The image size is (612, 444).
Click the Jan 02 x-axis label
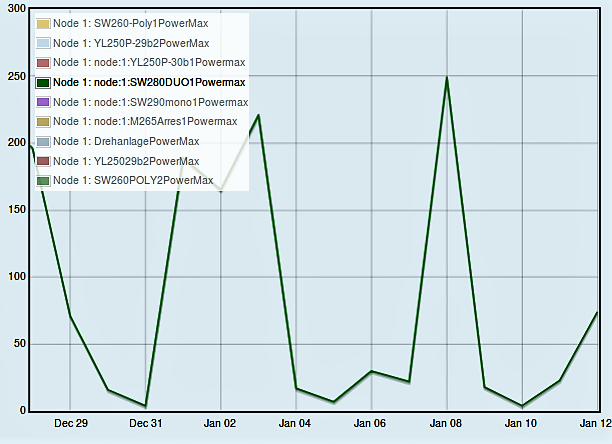[x=220, y=424]
